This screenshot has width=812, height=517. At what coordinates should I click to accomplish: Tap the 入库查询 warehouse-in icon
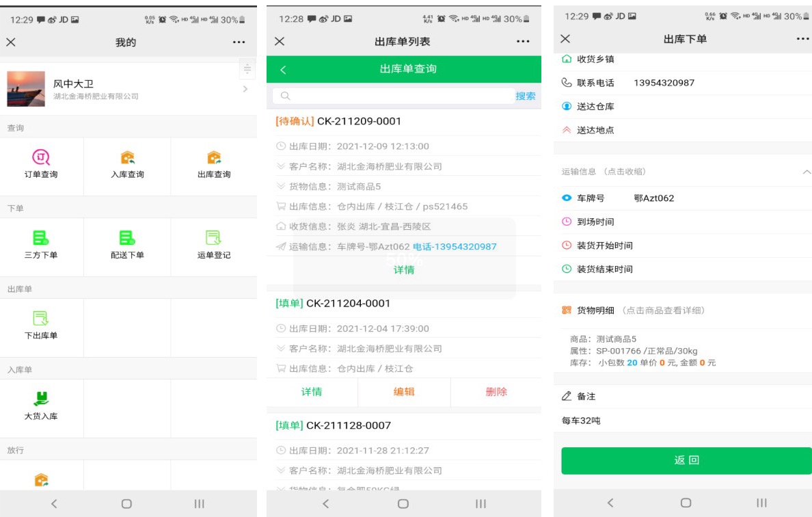tap(127, 158)
